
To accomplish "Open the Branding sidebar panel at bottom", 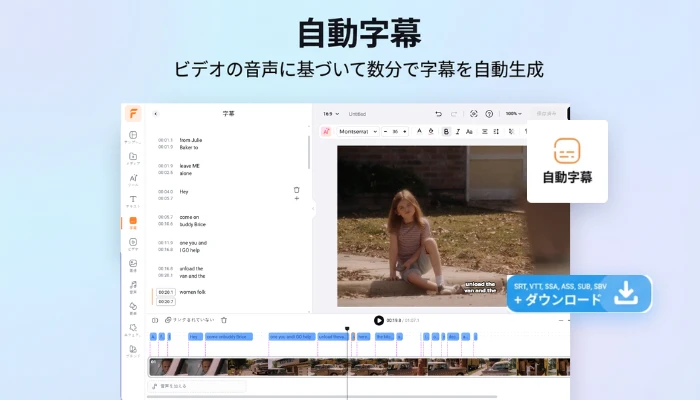I will (x=133, y=351).
